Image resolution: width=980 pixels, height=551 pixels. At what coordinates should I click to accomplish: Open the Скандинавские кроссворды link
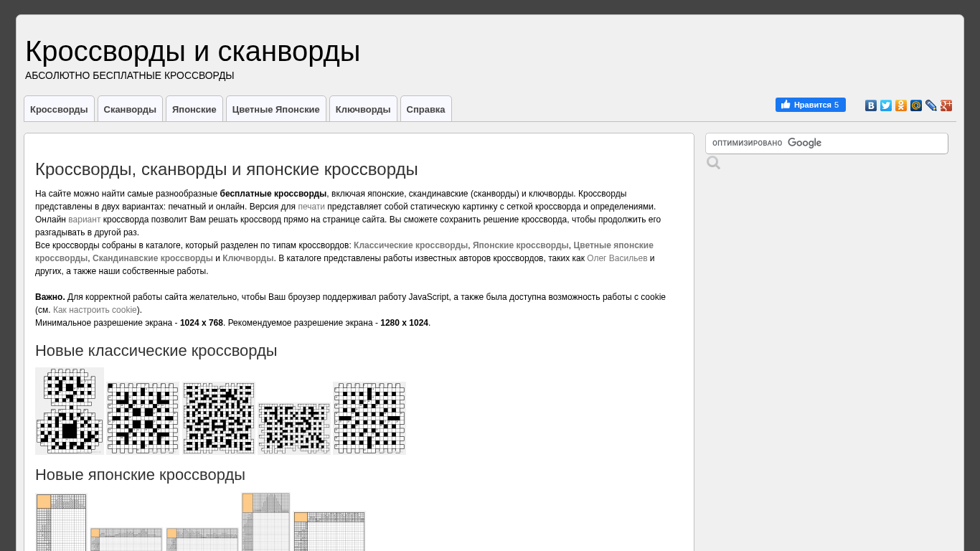click(153, 258)
